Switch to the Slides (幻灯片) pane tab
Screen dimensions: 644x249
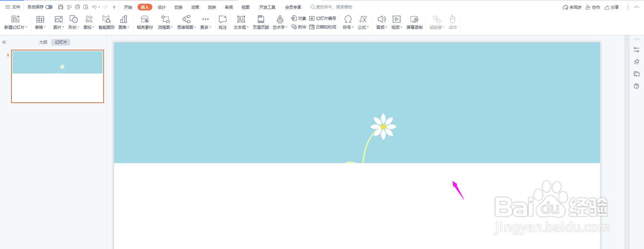tap(61, 42)
